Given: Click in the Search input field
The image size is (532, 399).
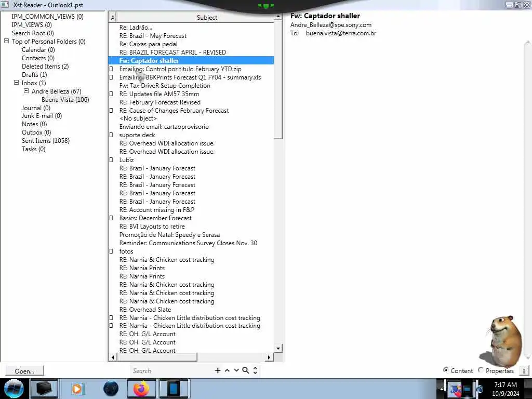Looking at the screenshot, I should (171, 371).
